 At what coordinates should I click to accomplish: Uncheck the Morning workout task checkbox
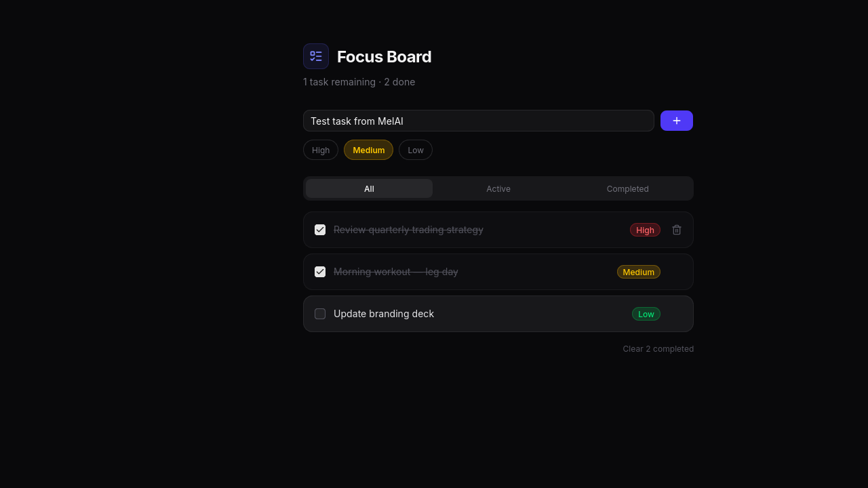(320, 272)
